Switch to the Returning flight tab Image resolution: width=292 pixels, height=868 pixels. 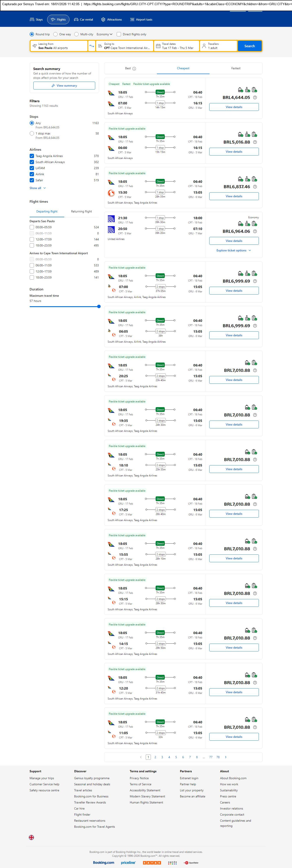(x=81, y=212)
